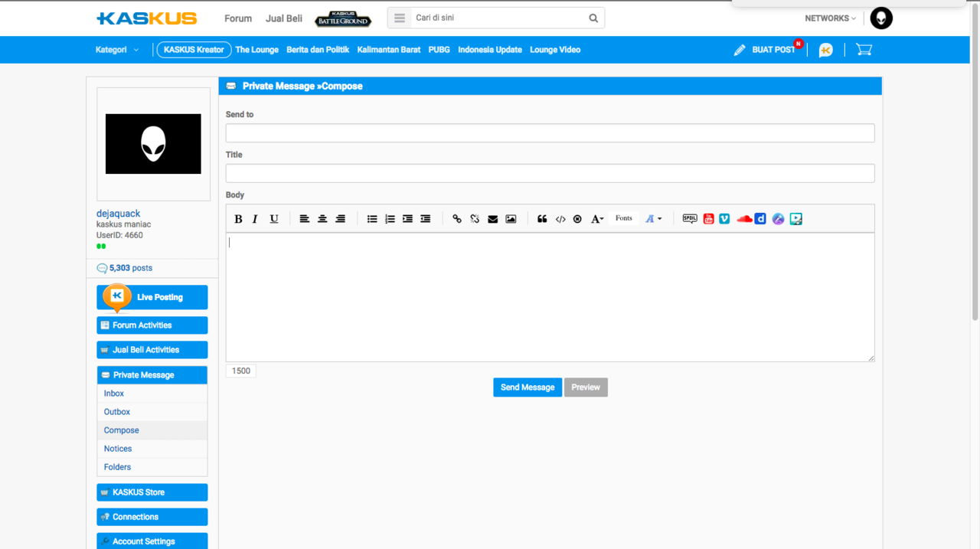Click the Title input field
980x549 pixels.
pyautogui.click(x=550, y=173)
